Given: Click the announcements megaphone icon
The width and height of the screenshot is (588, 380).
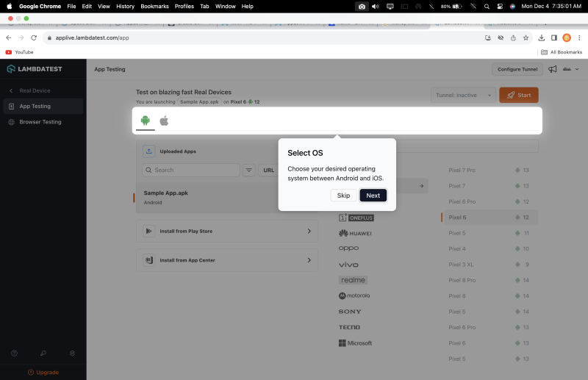Looking at the screenshot, I should click(553, 69).
